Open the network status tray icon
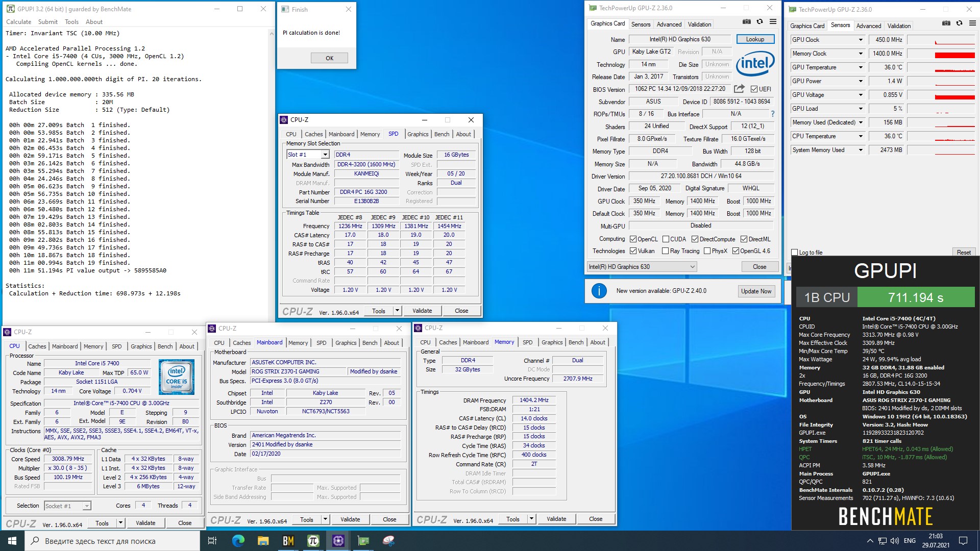The width and height of the screenshot is (980, 551). pos(882,541)
